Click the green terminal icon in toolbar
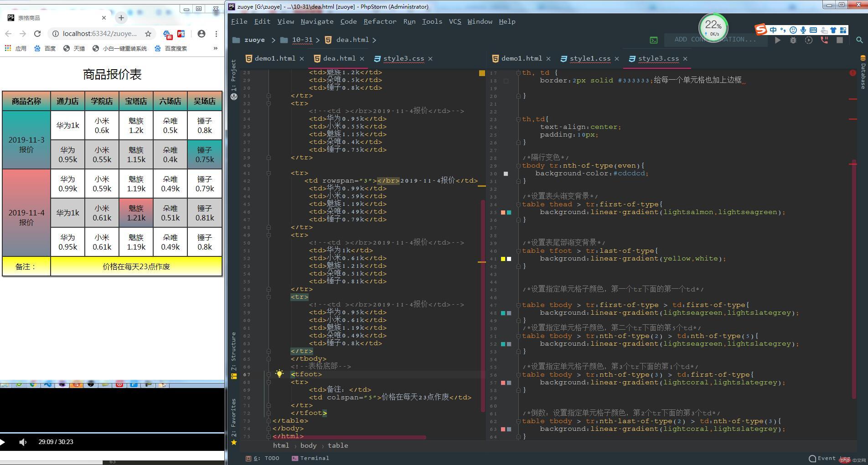This screenshot has height=465, width=868. [654, 40]
